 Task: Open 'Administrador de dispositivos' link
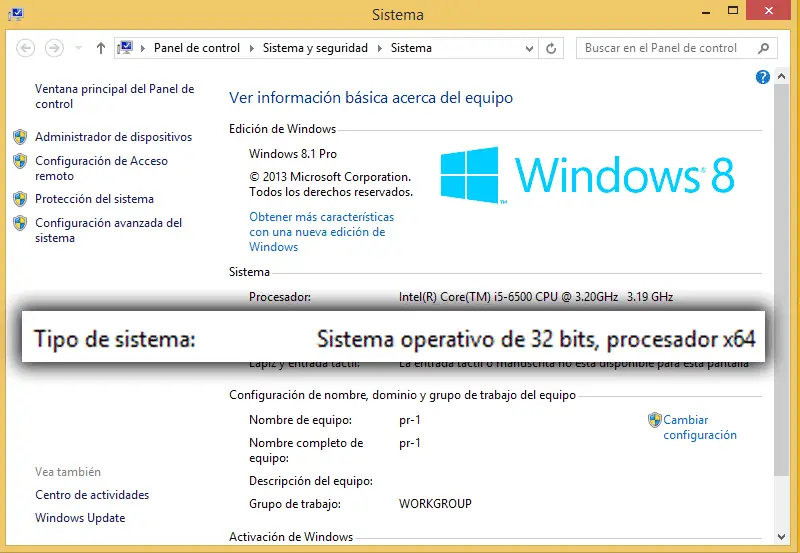point(113,137)
